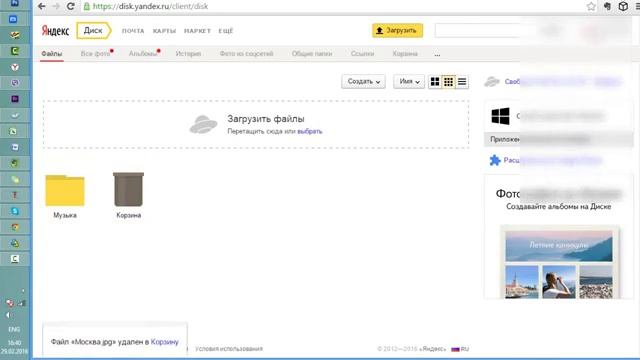Click the Яндекс logo

coord(55,31)
